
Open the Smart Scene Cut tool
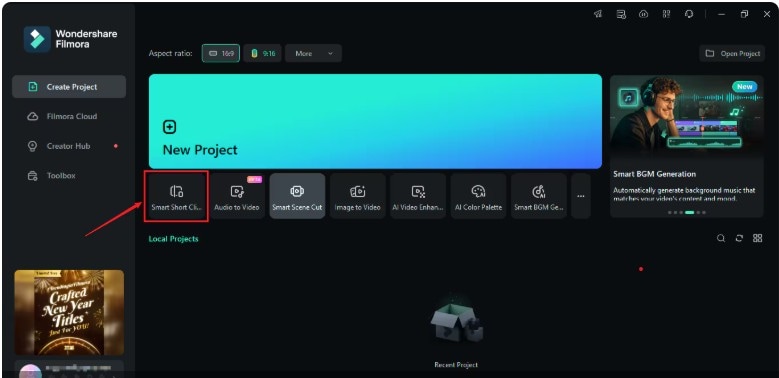pos(297,196)
